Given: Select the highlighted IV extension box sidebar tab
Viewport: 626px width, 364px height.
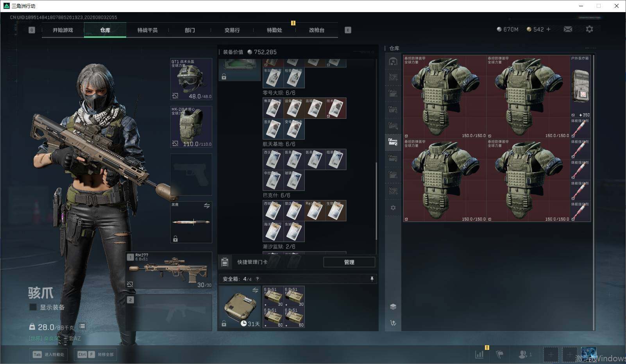Looking at the screenshot, I should [393, 142].
